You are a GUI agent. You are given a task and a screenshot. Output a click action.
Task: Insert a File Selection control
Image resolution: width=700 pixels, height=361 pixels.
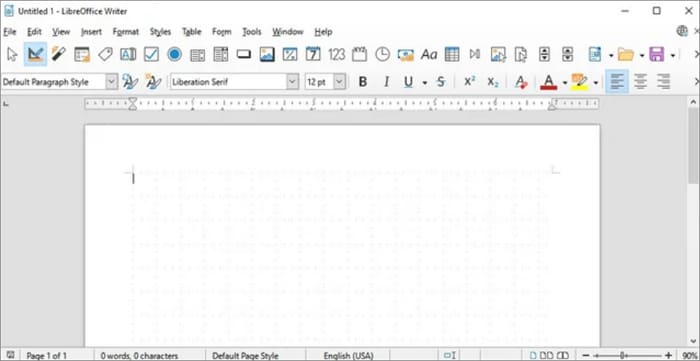[x=521, y=54]
